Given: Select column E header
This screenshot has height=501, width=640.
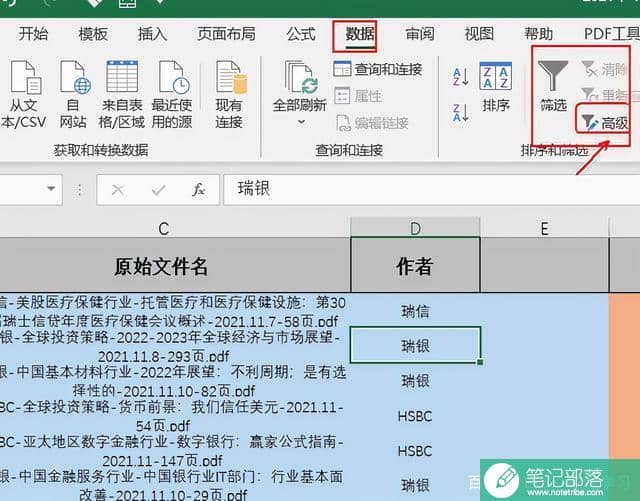Looking at the screenshot, I should (544, 228).
